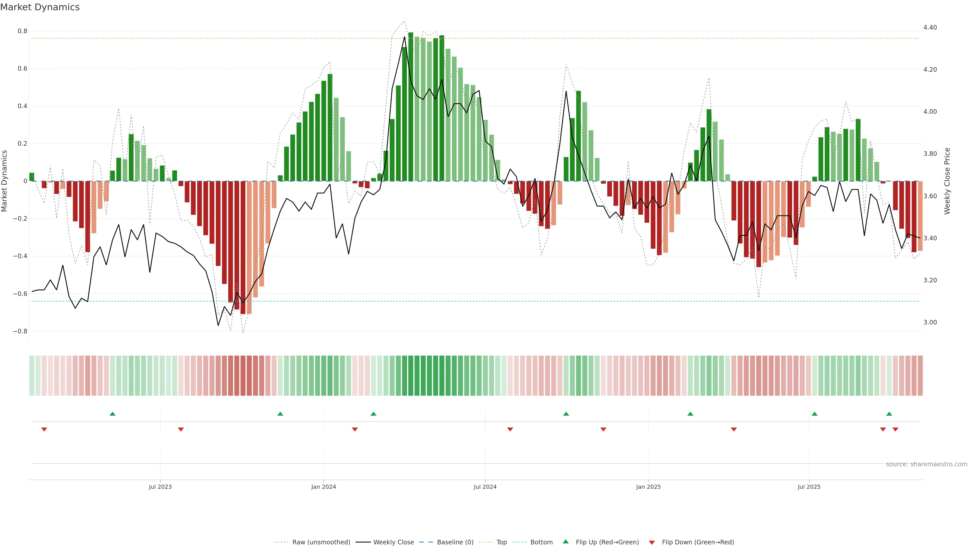Click red flip-down marker just after Jul 2024

coord(510,429)
